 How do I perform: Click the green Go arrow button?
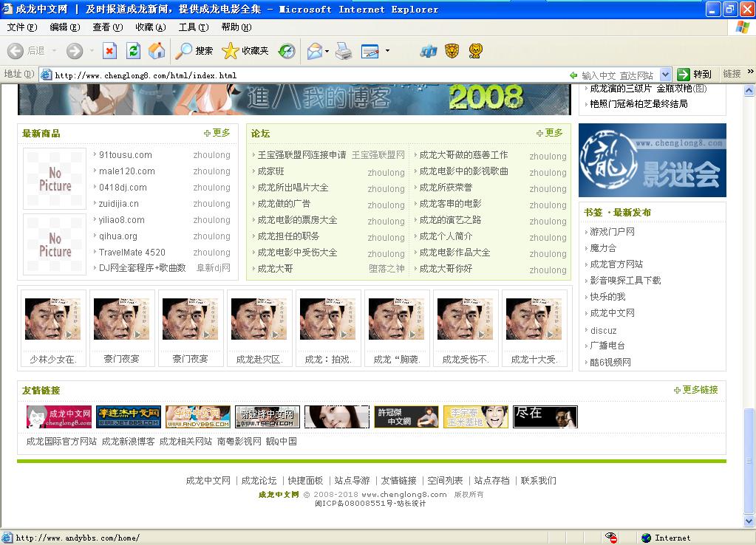click(683, 74)
